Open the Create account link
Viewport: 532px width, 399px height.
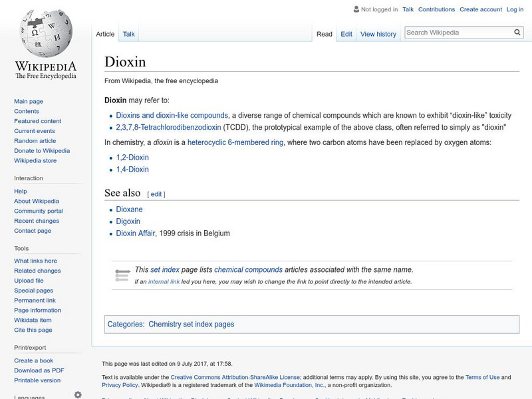point(480,9)
